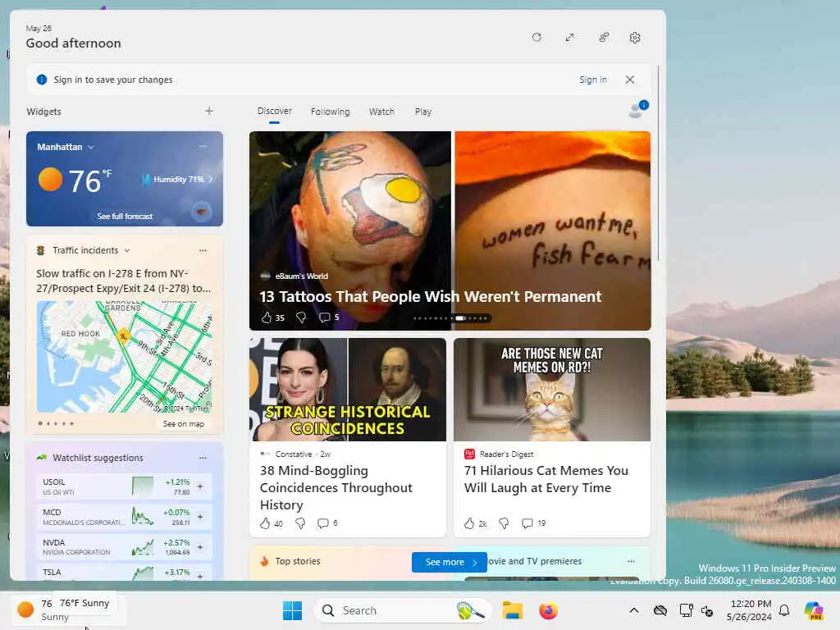The width and height of the screenshot is (840, 630).
Task: Launch Firefox from taskbar
Action: 548,610
